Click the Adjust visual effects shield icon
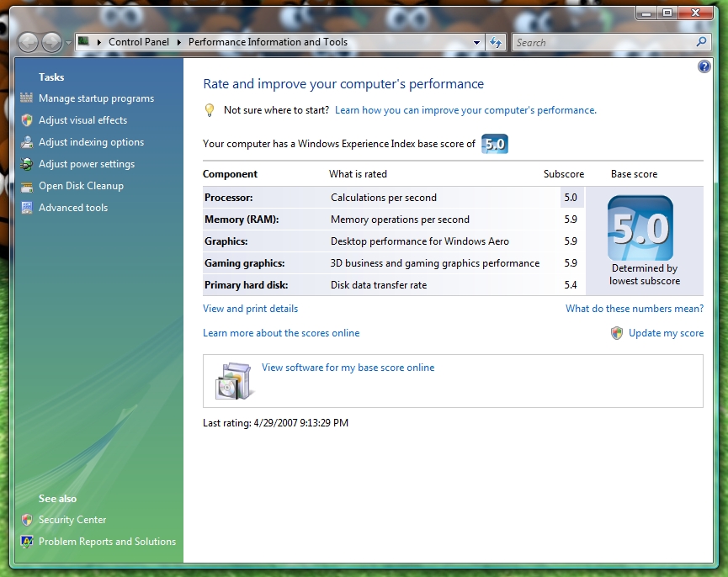The image size is (728, 577). pyautogui.click(x=26, y=120)
